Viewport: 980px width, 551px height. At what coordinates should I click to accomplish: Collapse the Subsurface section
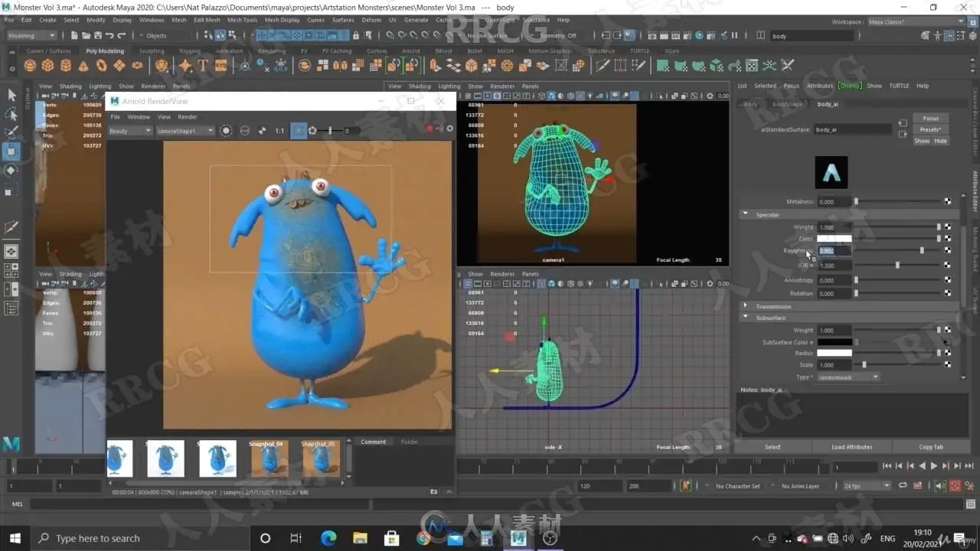[745, 317]
